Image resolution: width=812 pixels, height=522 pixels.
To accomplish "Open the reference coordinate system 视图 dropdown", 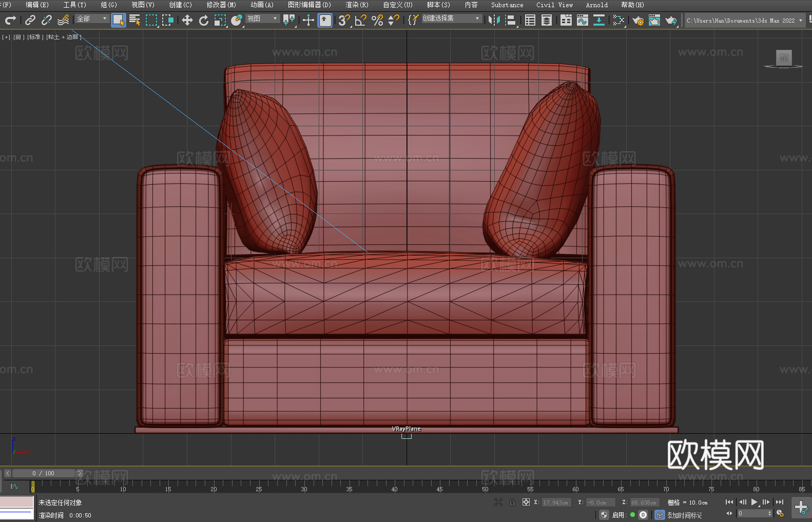I will (x=262, y=18).
